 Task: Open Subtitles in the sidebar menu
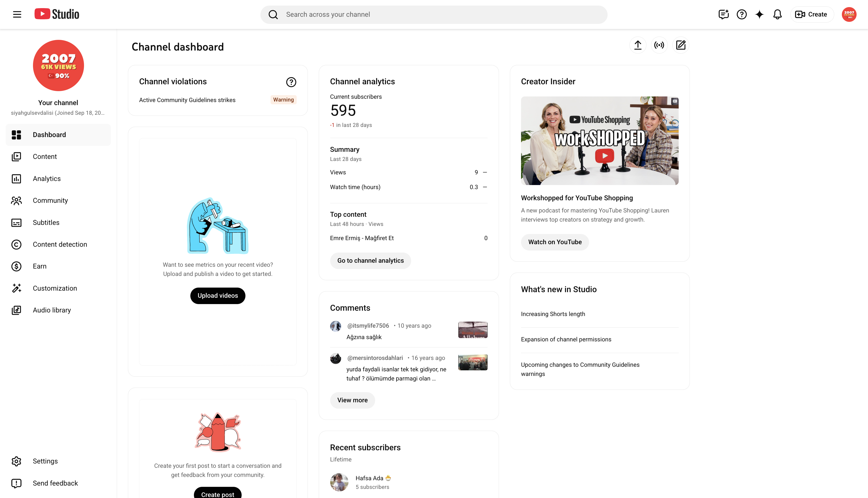coord(58,223)
